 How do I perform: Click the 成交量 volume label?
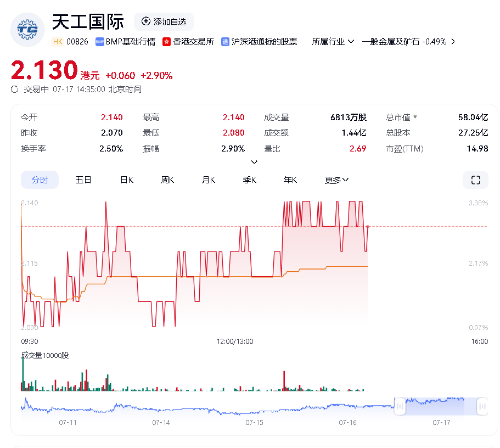(45, 355)
